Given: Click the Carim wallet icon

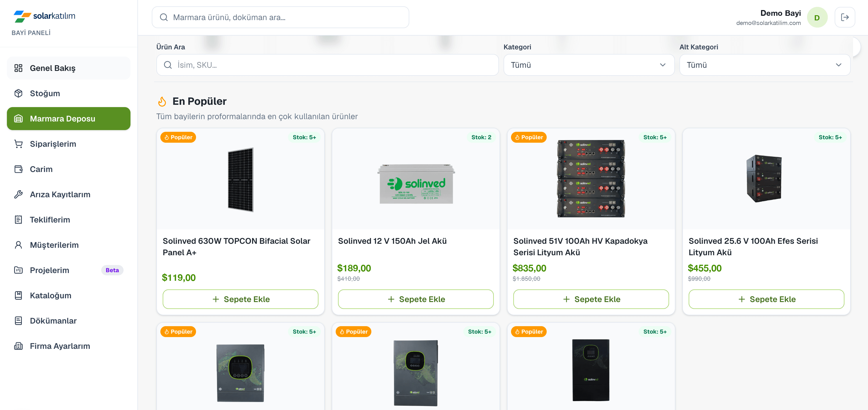Looking at the screenshot, I should pos(18,169).
